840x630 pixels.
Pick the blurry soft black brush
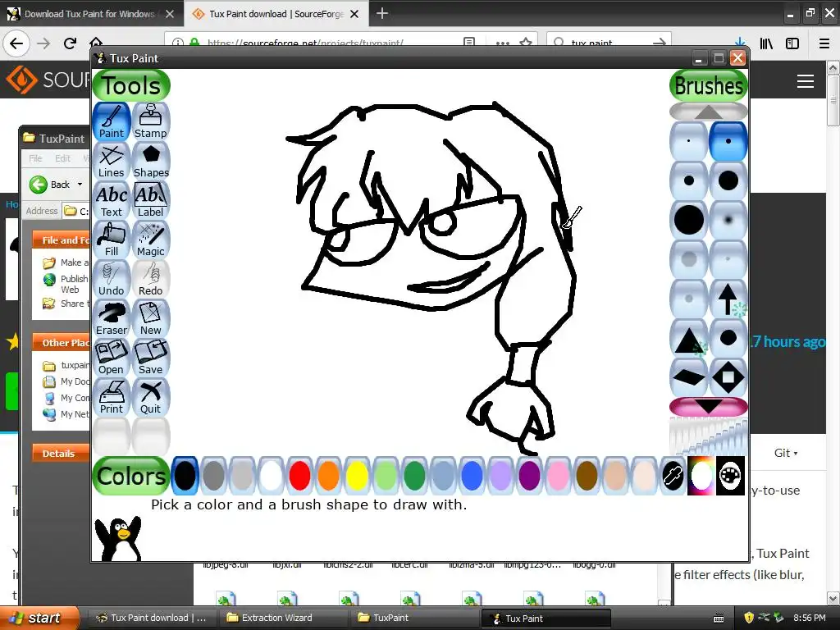point(728,220)
